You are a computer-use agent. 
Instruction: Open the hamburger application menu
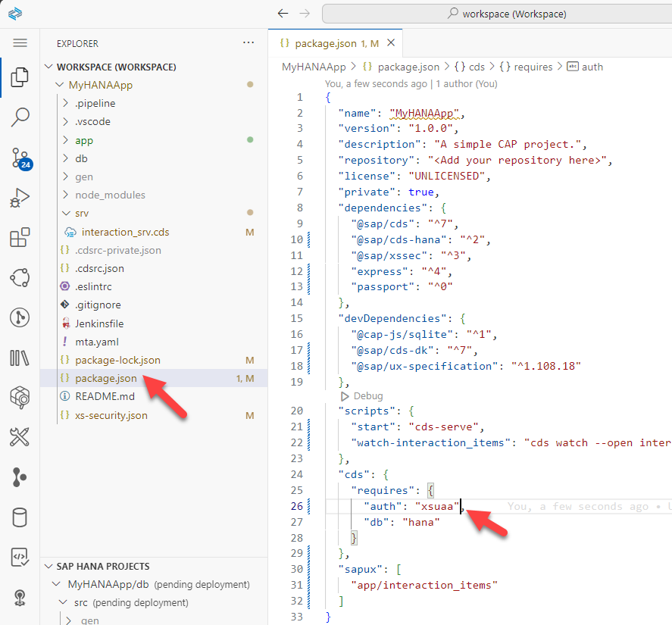pyautogui.click(x=20, y=41)
